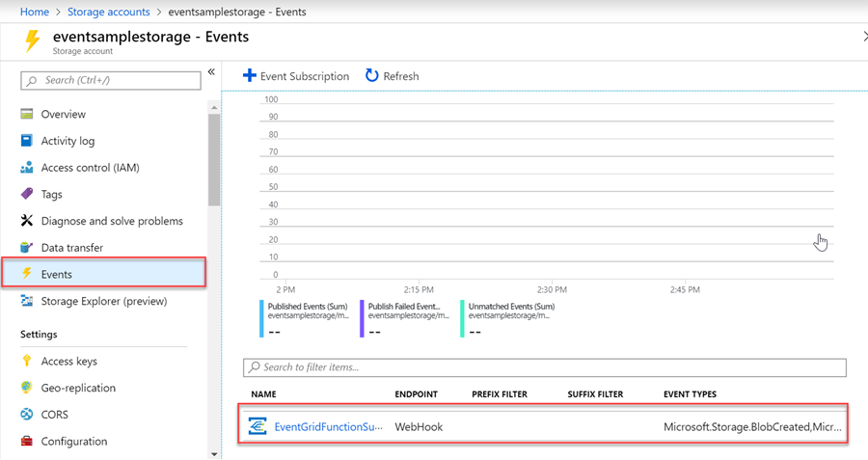
Task: Click the 2:30 PM chart axis label
Action: click(x=552, y=289)
